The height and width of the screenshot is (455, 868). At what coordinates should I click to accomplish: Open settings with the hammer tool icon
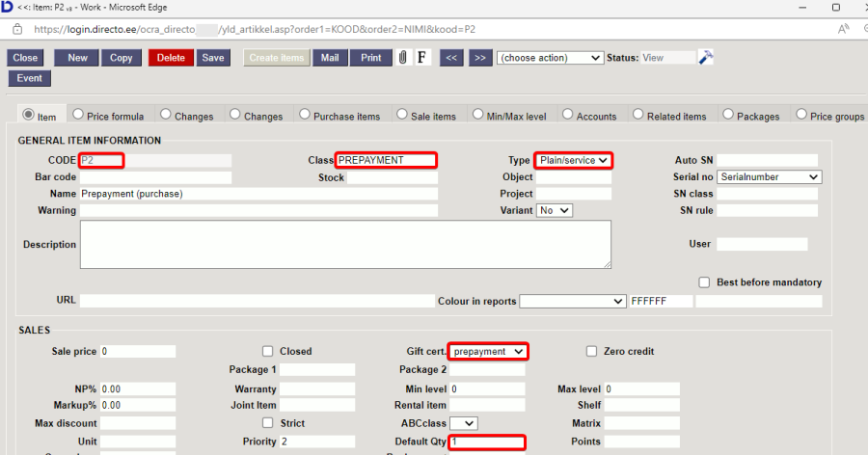[705, 58]
